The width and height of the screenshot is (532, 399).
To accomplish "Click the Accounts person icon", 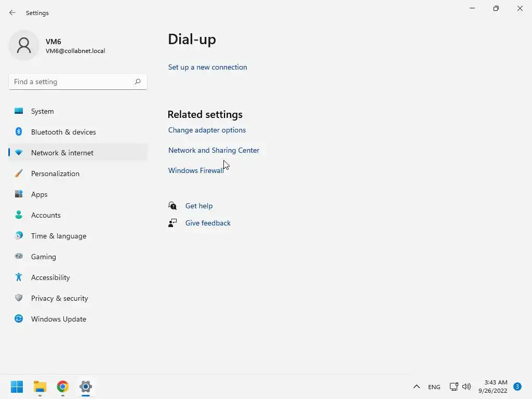I will coord(19,215).
